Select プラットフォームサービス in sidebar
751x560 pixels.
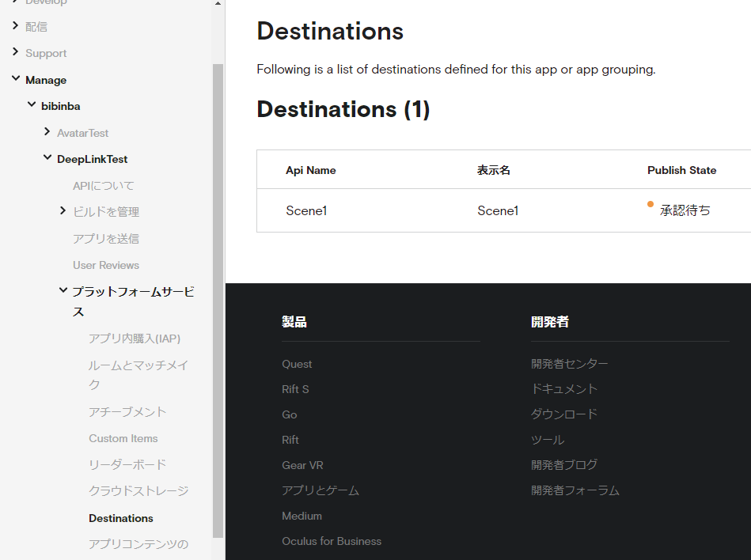(x=134, y=301)
